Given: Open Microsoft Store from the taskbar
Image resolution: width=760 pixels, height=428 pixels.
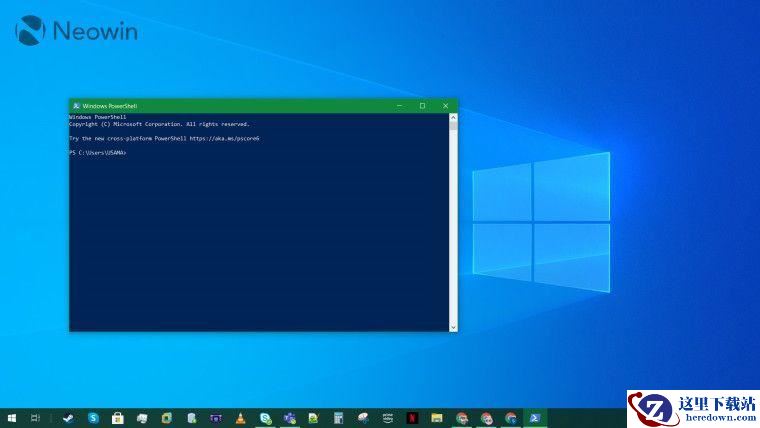Looking at the screenshot, I should point(117,418).
